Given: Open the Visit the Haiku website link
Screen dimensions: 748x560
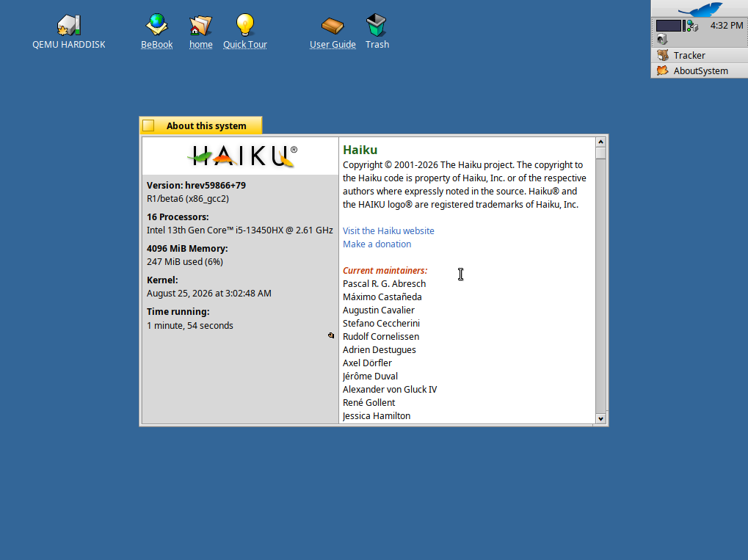Looking at the screenshot, I should (x=388, y=231).
